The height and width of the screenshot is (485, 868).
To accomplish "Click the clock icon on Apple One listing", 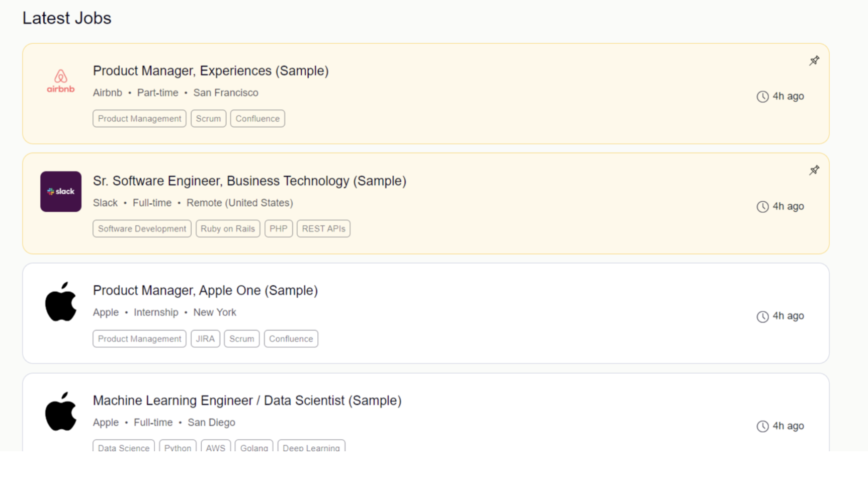I will coord(762,316).
